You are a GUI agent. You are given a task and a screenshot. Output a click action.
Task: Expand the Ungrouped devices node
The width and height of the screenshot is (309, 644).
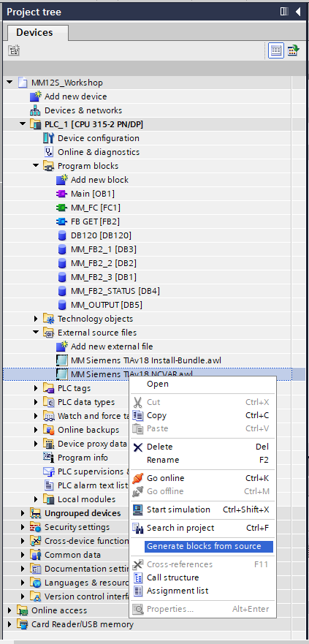[23, 513]
